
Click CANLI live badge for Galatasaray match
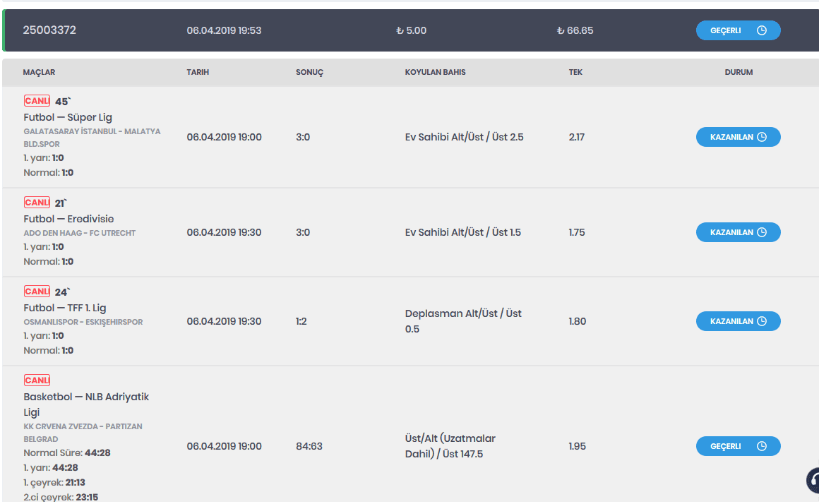pyautogui.click(x=37, y=101)
